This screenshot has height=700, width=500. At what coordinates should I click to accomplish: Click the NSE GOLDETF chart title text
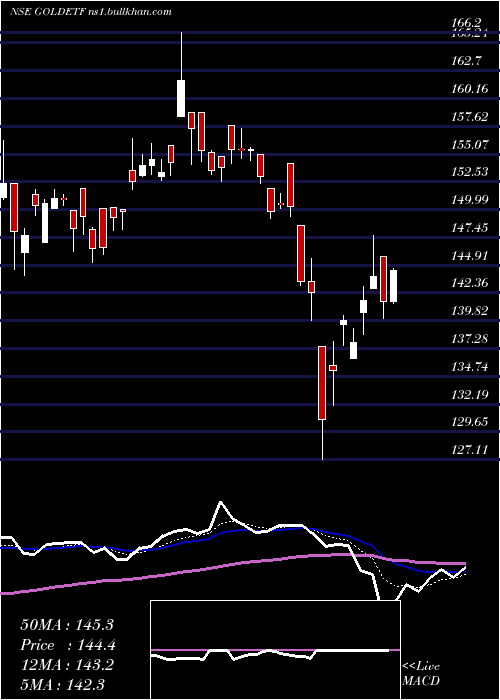click(91, 12)
